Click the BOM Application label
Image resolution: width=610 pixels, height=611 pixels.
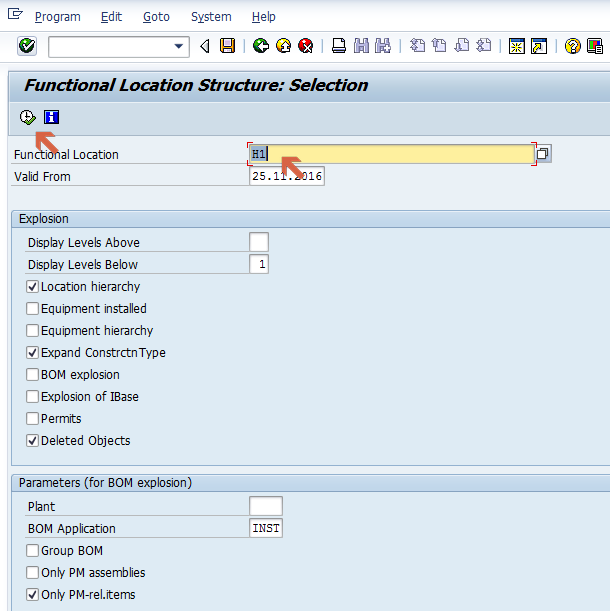pyautogui.click(x=72, y=529)
